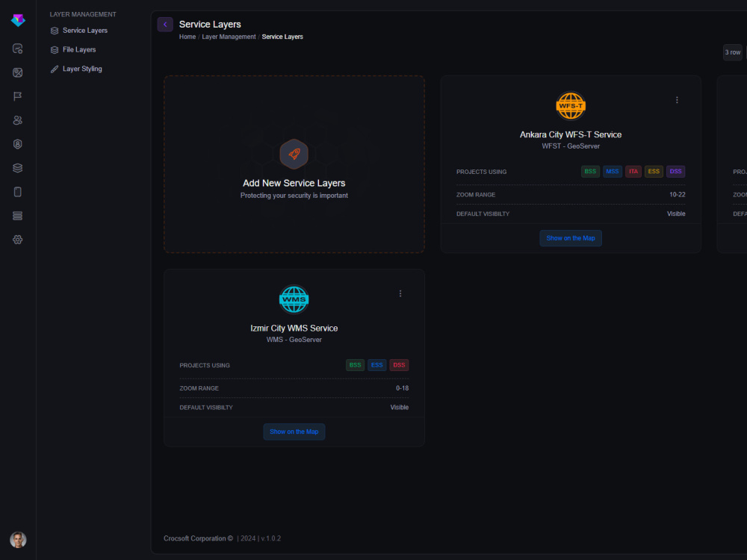Click zoom range value 0-18
Image resolution: width=747 pixels, height=560 pixels.
pos(402,388)
